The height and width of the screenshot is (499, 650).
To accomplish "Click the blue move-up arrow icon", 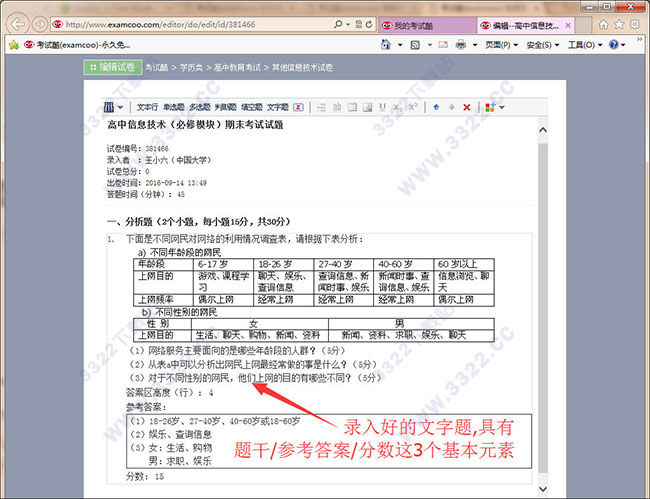I will click(x=436, y=107).
